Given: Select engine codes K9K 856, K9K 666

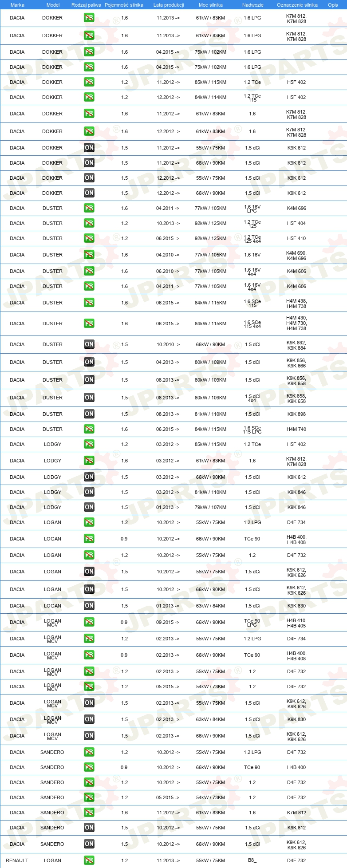Looking at the screenshot, I should pos(296,363).
